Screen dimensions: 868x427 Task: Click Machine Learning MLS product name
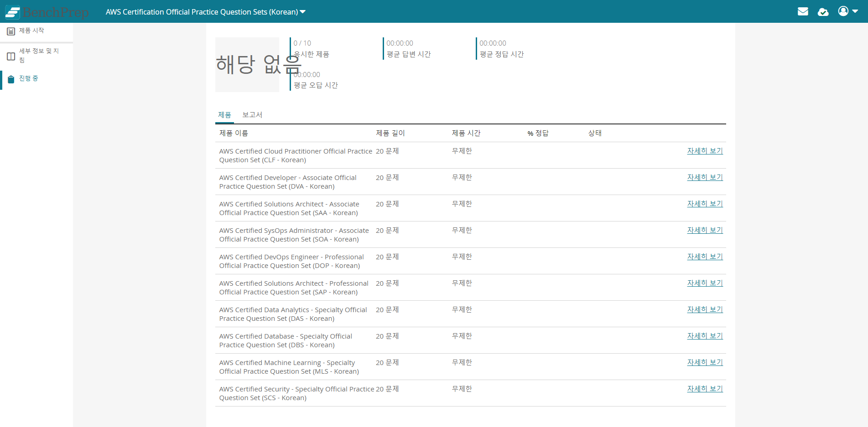point(289,367)
